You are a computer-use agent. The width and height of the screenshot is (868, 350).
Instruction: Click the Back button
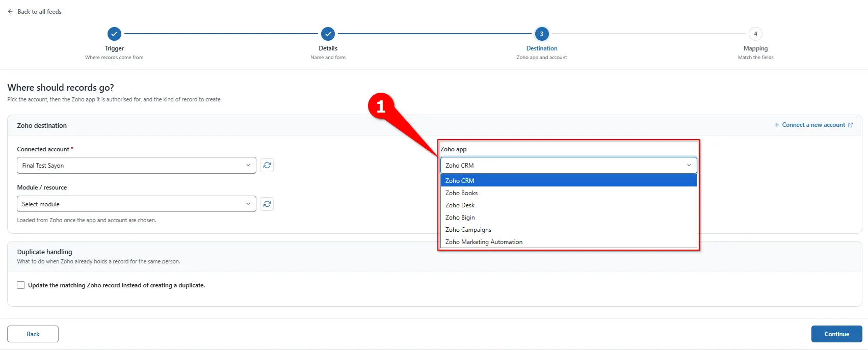click(x=33, y=334)
